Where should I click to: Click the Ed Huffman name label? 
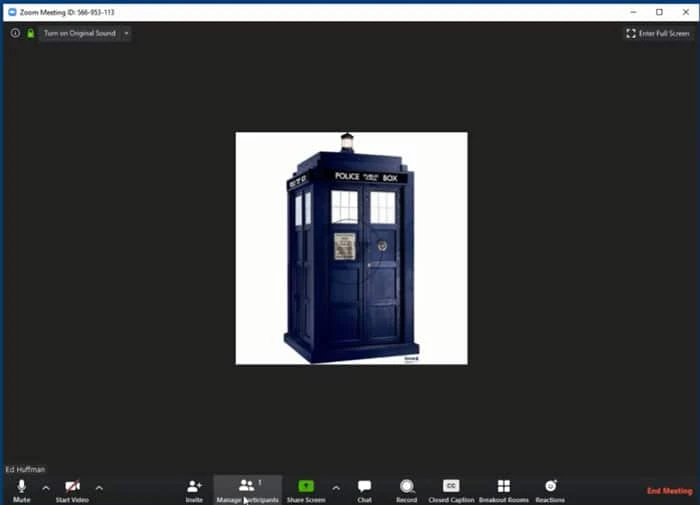pos(25,469)
